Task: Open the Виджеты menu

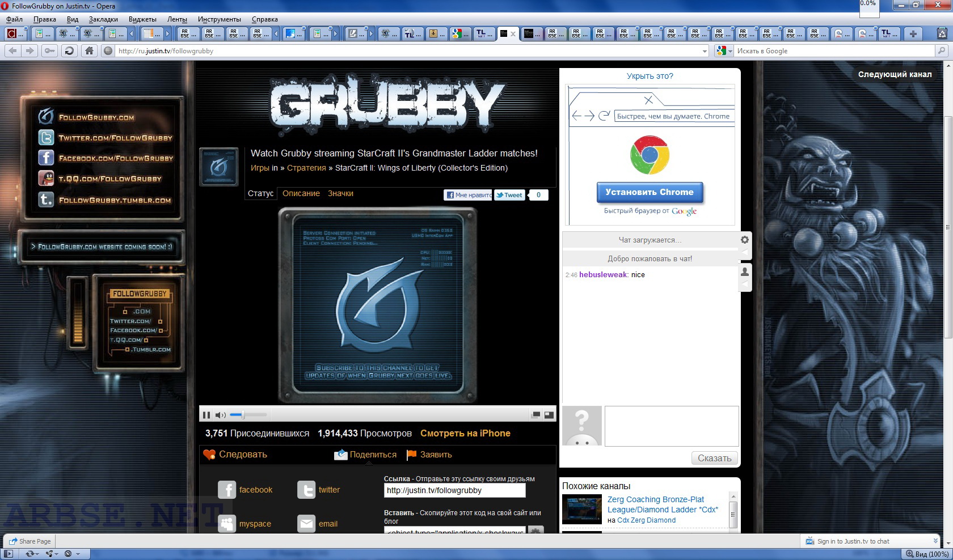Action: pos(142,19)
